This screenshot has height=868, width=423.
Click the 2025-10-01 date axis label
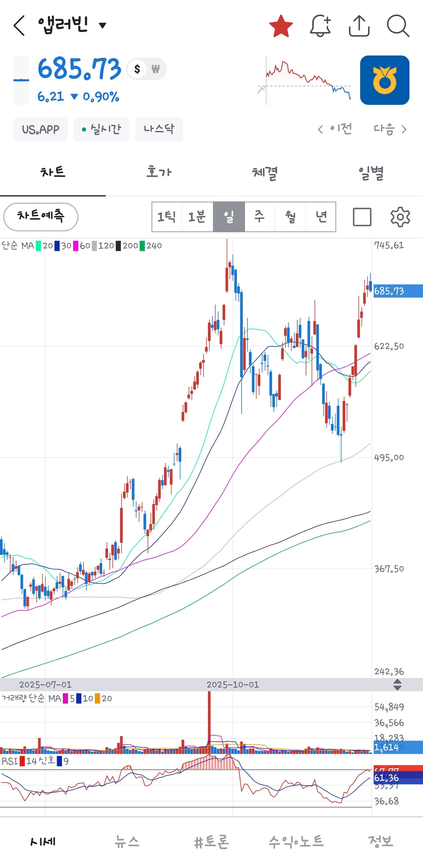coord(233,685)
